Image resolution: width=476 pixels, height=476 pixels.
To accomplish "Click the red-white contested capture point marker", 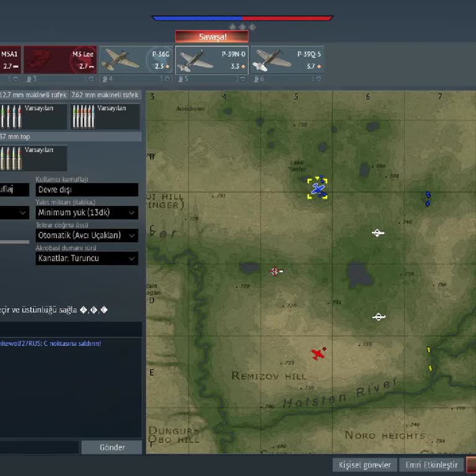I will pos(276,271).
